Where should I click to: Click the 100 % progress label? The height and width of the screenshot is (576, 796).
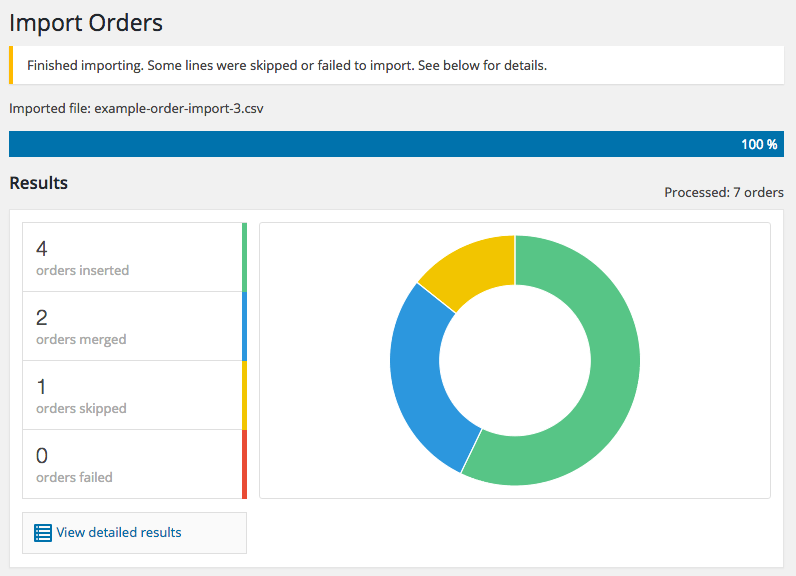click(x=759, y=144)
